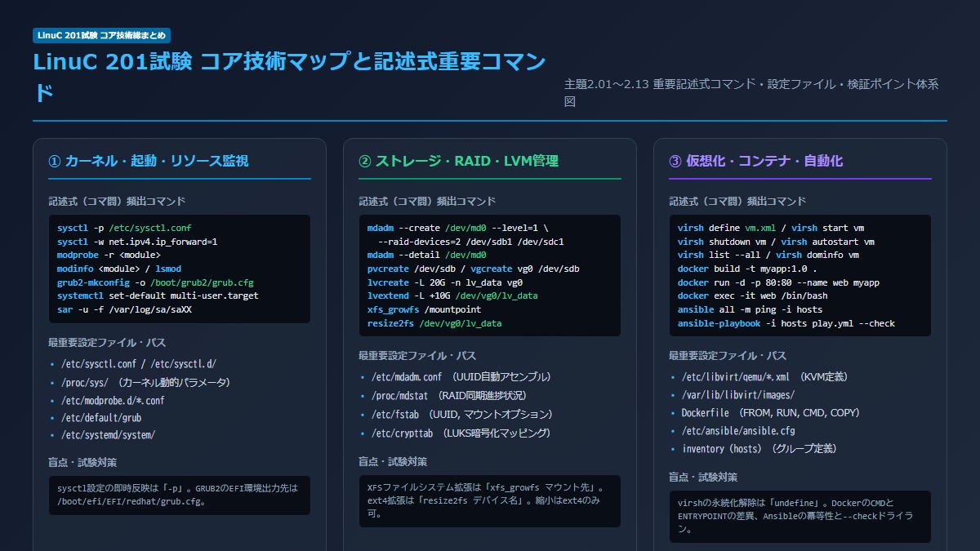The width and height of the screenshot is (980, 551).
Task: Click 'lvextend -L +10G /dev/vg0/lv_data' line
Action: pyautogui.click(x=452, y=296)
